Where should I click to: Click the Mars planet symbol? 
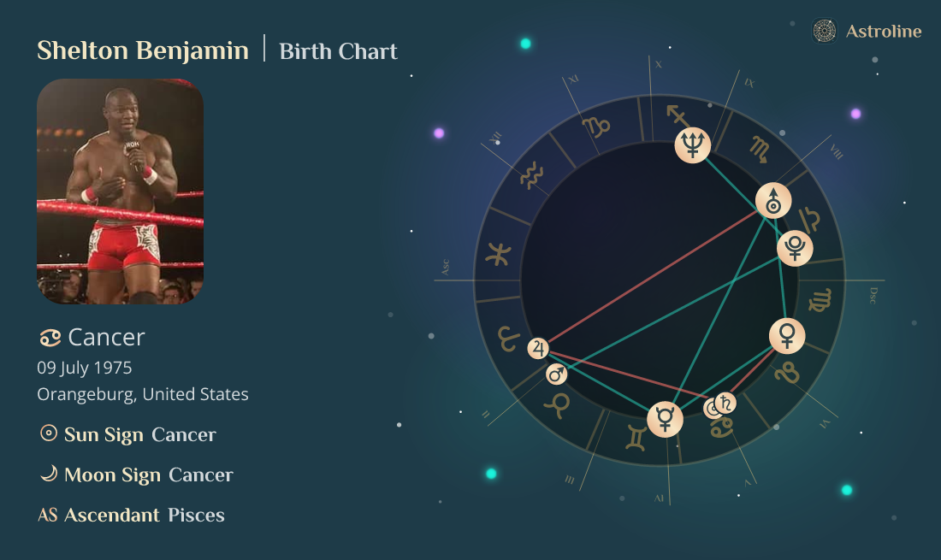point(557,374)
